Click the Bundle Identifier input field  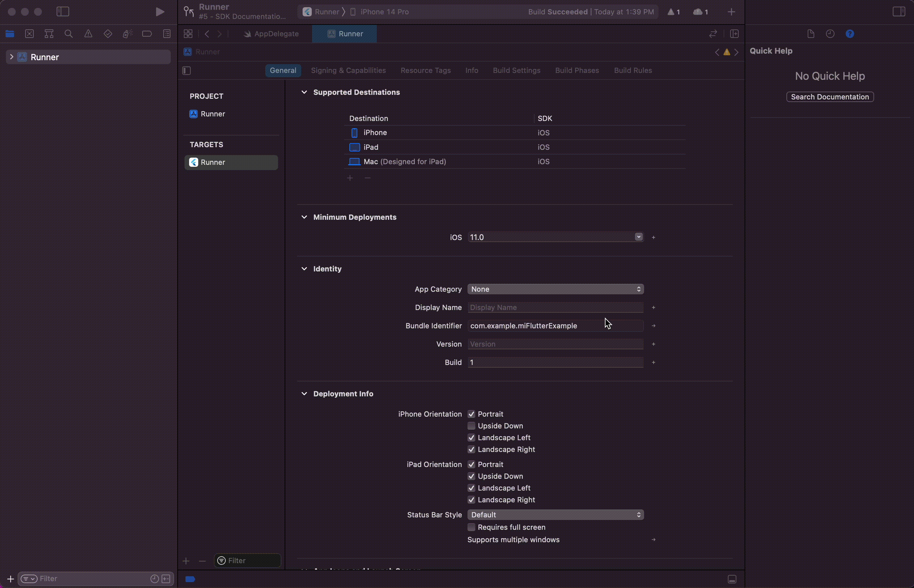click(556, 326)
